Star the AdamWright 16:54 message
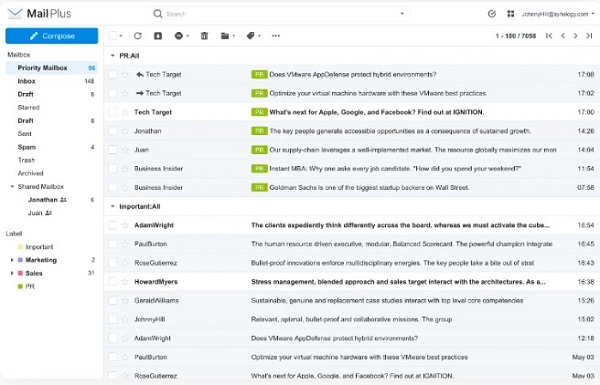The image size is (600, 385). (125, 225)
